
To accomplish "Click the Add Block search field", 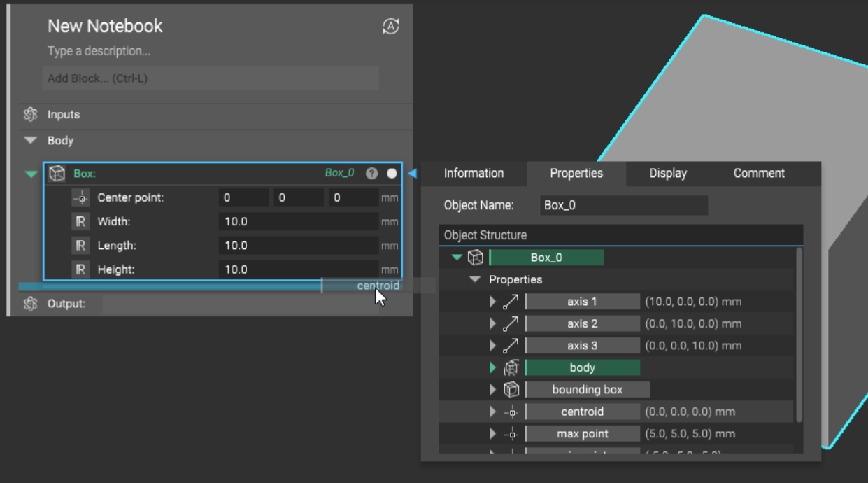I will pyautogui.click(x=211, y=78).
